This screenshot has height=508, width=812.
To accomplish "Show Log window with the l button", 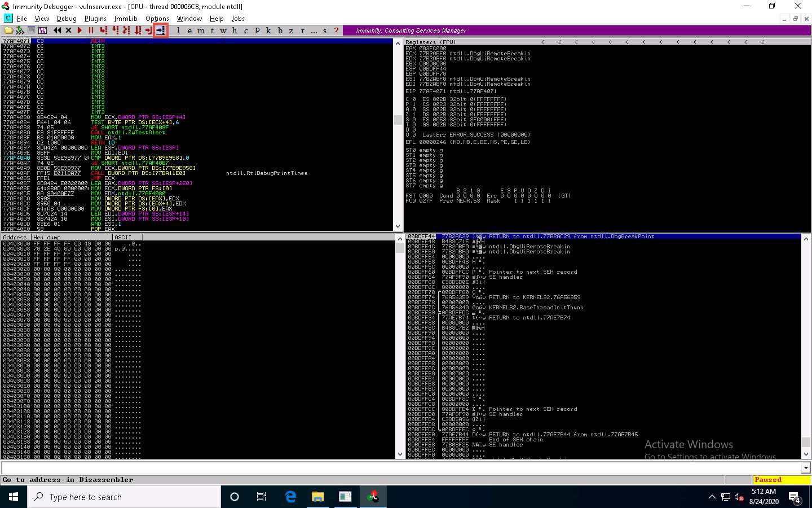I will 178,30.
